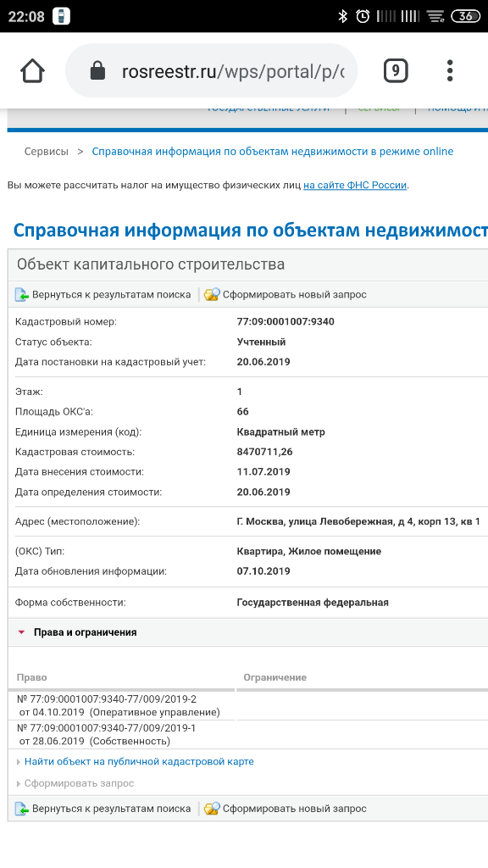Select the Объект капитального строительства heading
Viewport: 488px width, 868px height.
tap(151, 264)
